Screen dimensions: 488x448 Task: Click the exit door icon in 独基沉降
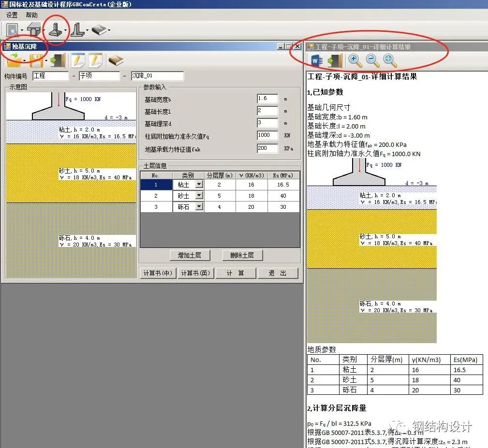coord(58,60)
